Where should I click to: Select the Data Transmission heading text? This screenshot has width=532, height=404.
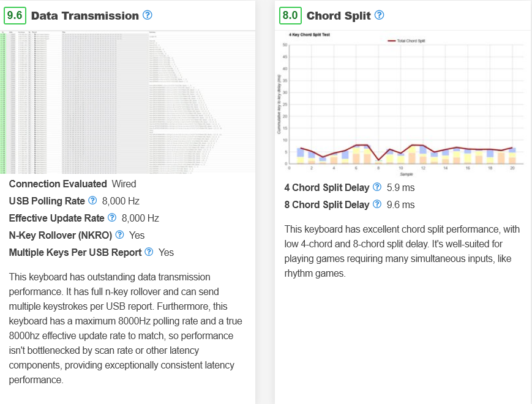pyautogui.click(x=84, y=15)
